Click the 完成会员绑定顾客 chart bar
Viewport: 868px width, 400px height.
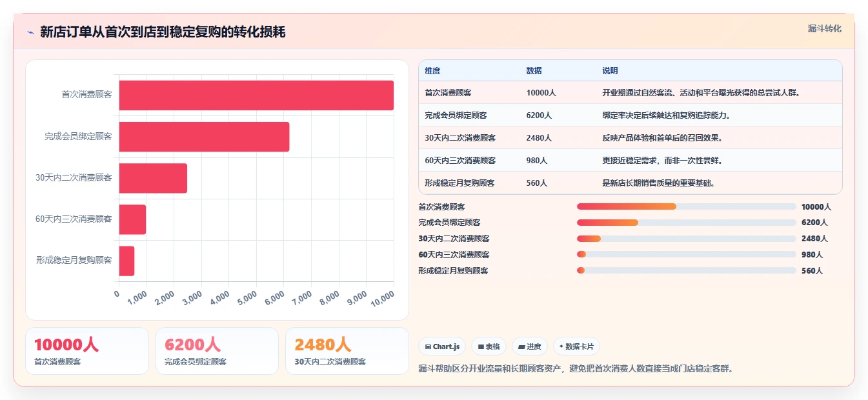(204, 137)
